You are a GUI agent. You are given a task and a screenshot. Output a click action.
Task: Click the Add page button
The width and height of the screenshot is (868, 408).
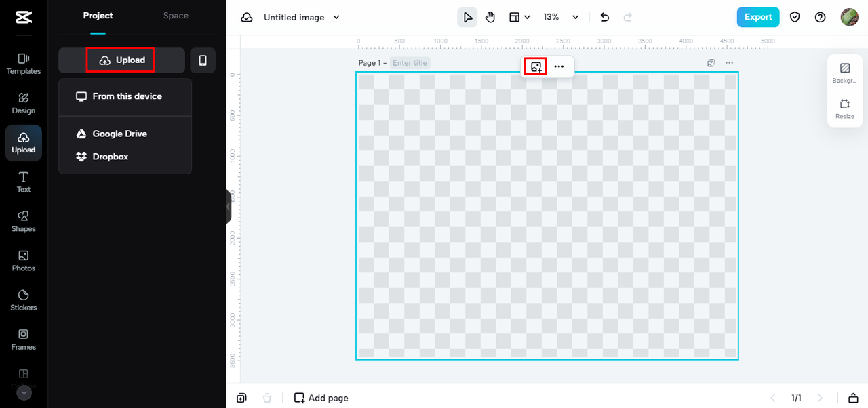pos(321,398)
